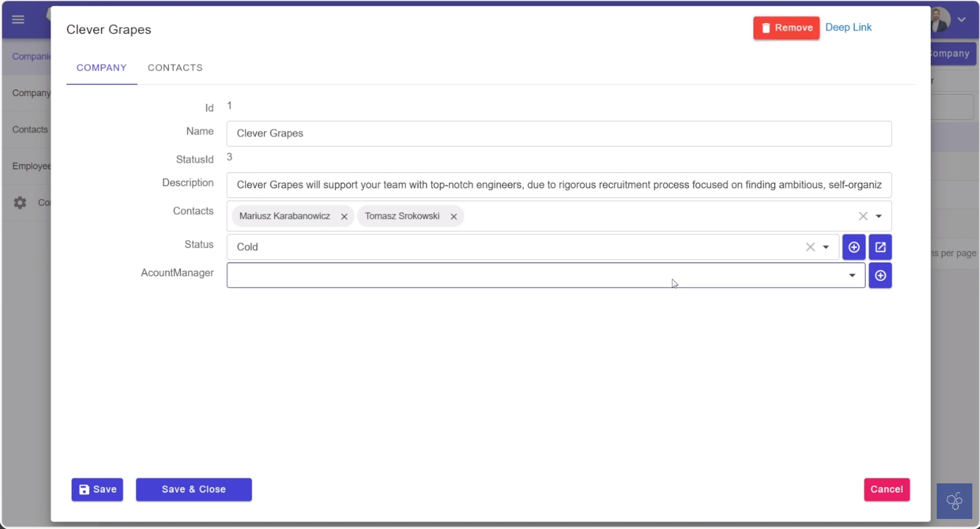This screenshot has width=980, height=529.
Task: Click the Cold status value text
Action: [x=247, y=247]
